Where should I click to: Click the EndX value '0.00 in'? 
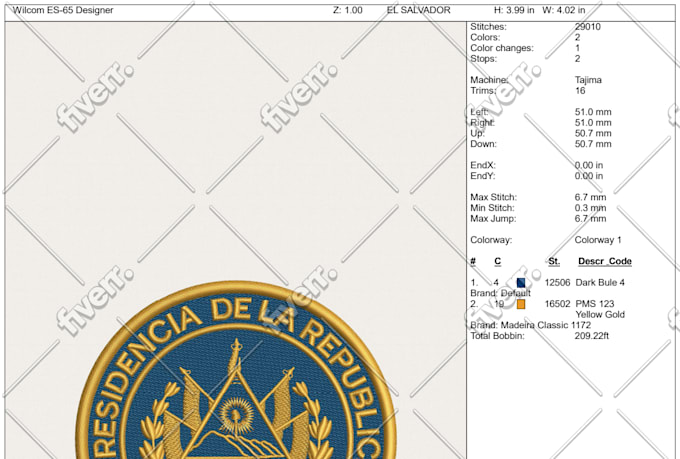(x=589, y=165)
